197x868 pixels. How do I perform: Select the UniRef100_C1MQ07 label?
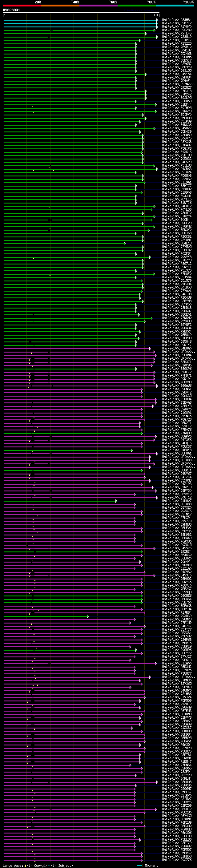[x=176, y=501]
